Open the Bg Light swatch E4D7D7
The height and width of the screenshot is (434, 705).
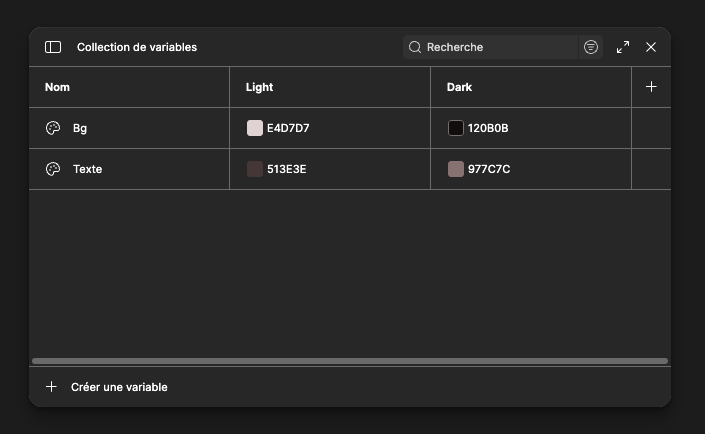coord(255,128)
